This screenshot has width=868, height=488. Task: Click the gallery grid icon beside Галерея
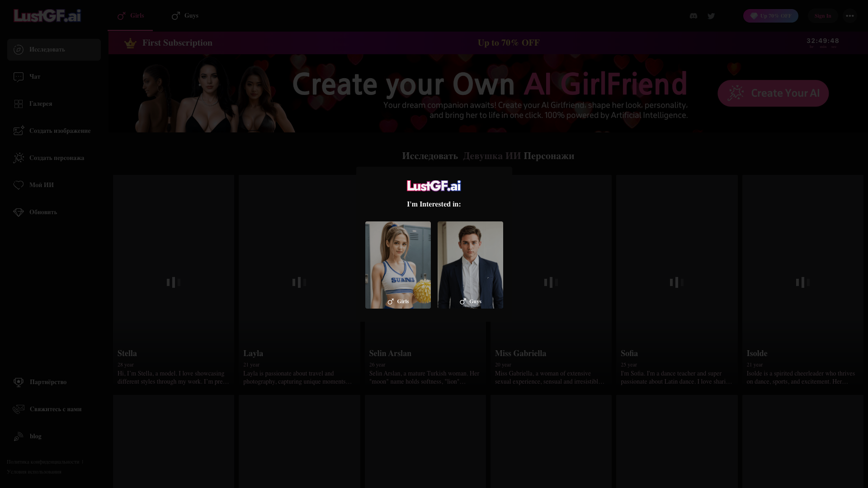pyautogui.click(x=19, y=104)
